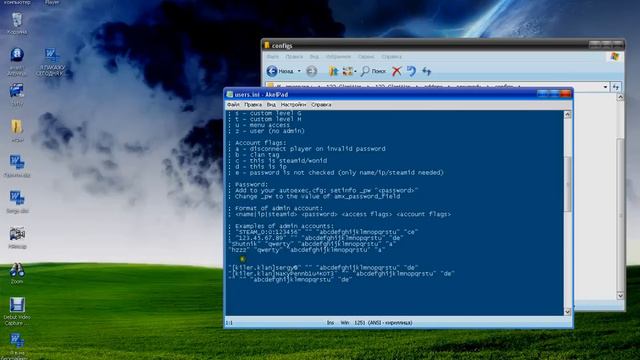The width and height of the screenshot is (640, 360).
Task: Open Настройки menu in AkelPad
Action: click(x=293, y=105)
